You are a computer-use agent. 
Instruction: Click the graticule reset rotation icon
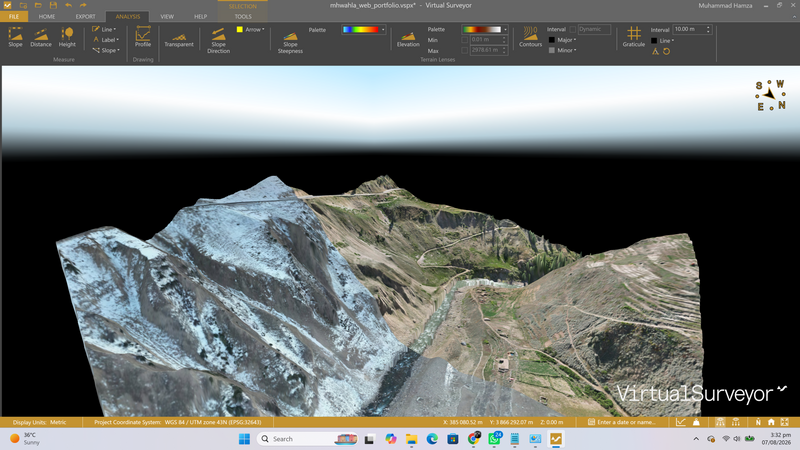[666, 52]
